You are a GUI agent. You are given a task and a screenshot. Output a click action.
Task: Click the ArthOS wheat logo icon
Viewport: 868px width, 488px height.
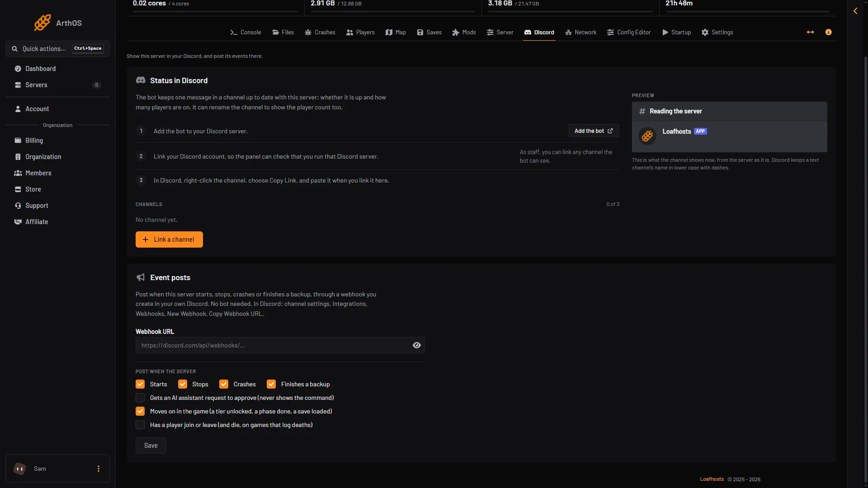(x=42, y=23)
